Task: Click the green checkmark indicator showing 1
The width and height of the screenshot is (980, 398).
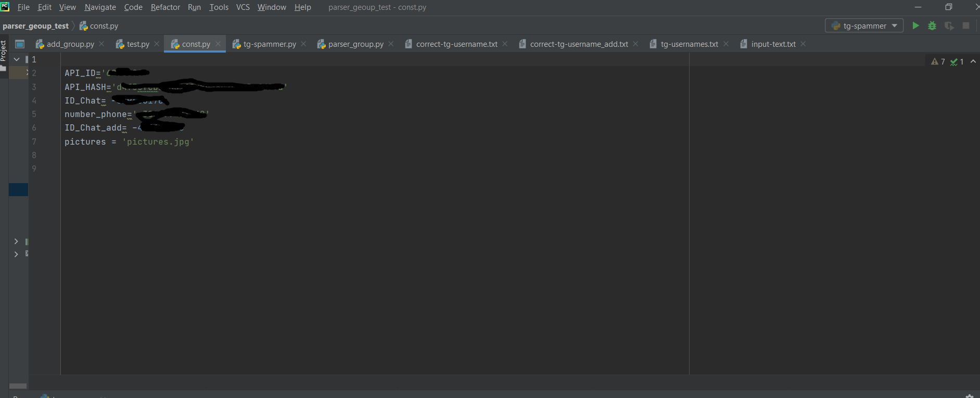Action: click(957, 61)
